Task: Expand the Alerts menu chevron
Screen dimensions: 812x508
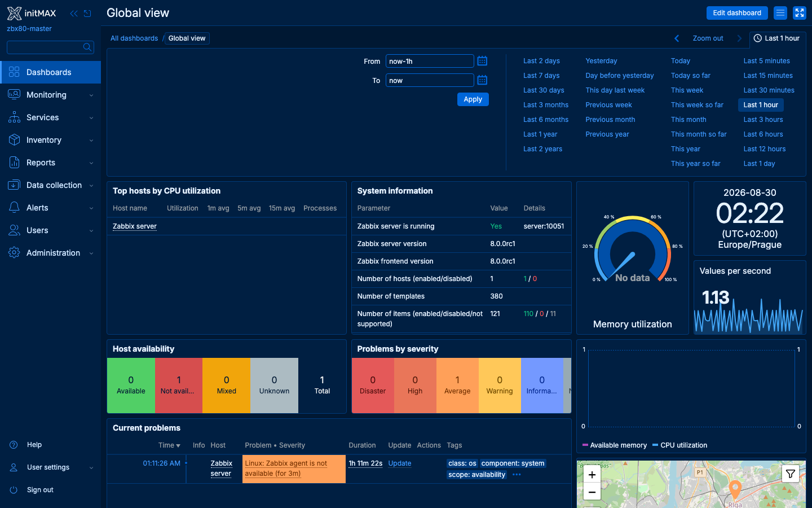Action: pos(91,208)
